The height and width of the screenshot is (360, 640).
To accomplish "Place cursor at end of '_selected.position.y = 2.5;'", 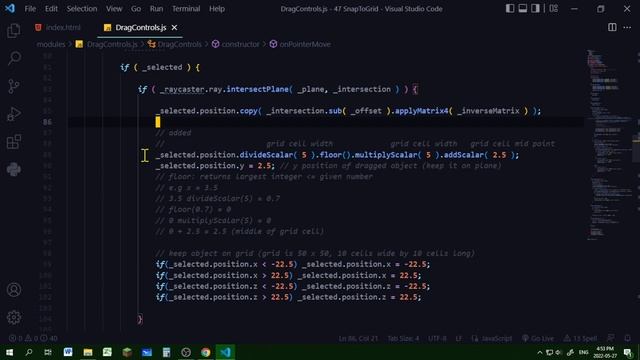I will pos(275,166).
